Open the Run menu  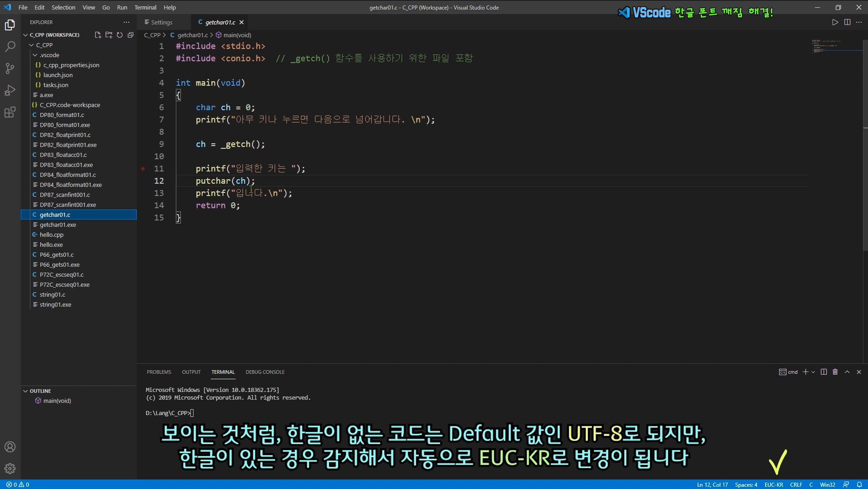(122, 7)
